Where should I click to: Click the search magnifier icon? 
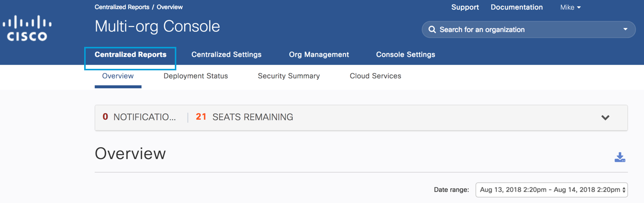(x=432, y=29)
